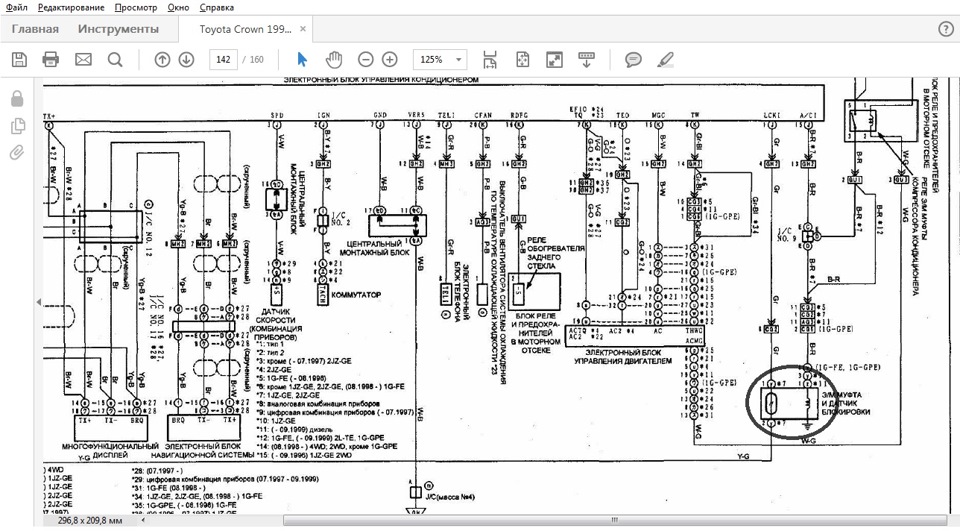Screen dimensions: 960x531
Task: Open the Просмотр menu
Action: click(136, 7)
